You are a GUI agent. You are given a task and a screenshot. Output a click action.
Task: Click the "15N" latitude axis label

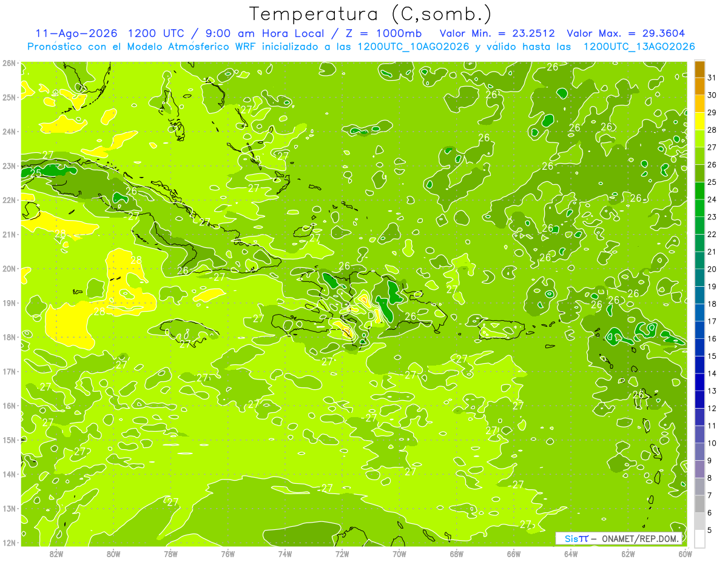pyautogui.click(x=9, y=440)
